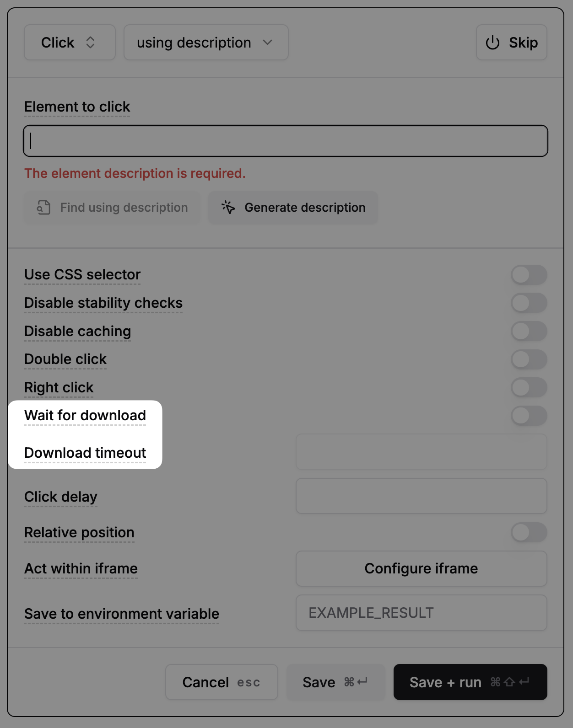Click the Configure iframe button
Image resolution: width=573 pixels, height=728 pixels.
pos(422,568)
